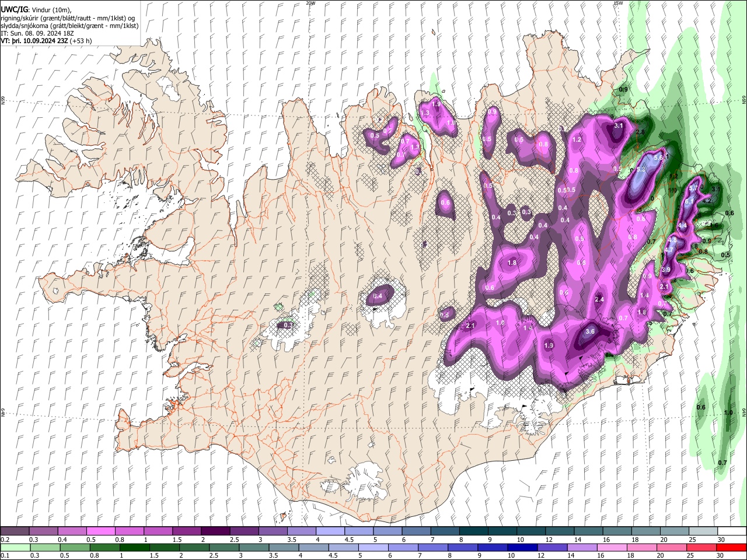Click the legend description line starting with 'rigning/skúrir'
Screen dimensions: 747x560
[68, 18]
